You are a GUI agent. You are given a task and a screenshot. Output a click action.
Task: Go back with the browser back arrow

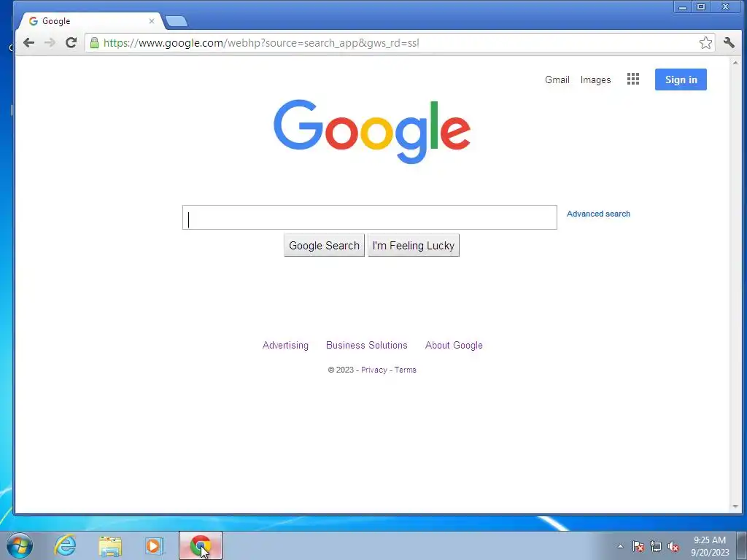(28, 43)
